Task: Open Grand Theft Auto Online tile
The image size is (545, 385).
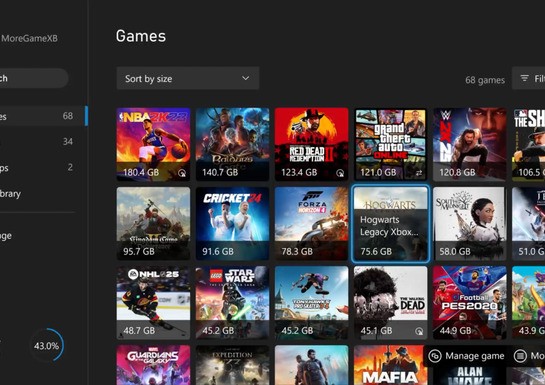Action: pyautogui.click(x=391, y=144)
